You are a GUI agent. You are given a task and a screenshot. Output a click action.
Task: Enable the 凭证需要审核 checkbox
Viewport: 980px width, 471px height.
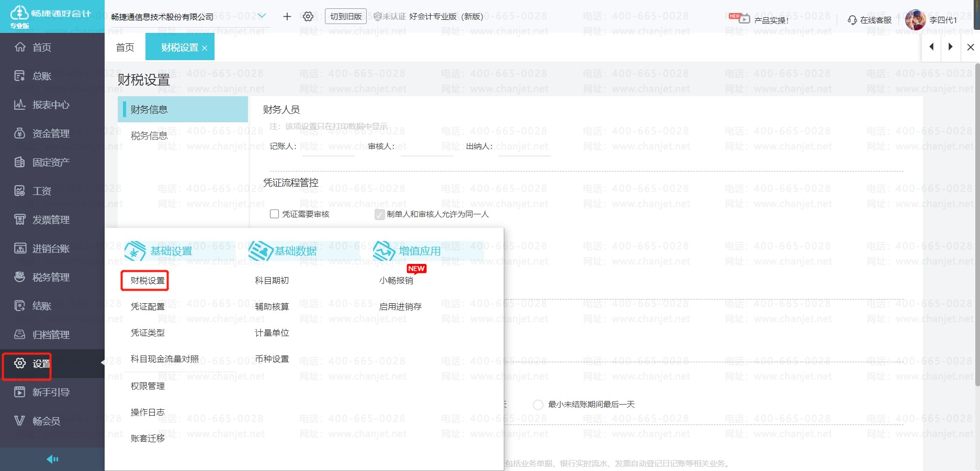click(x=274, y=214)
